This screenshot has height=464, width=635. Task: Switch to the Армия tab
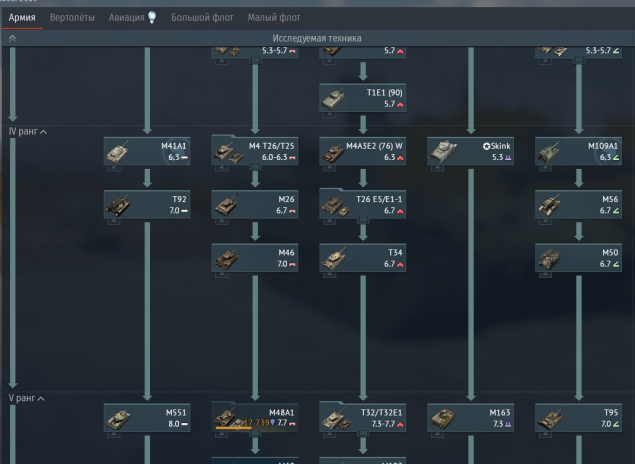tap(22, 18)
